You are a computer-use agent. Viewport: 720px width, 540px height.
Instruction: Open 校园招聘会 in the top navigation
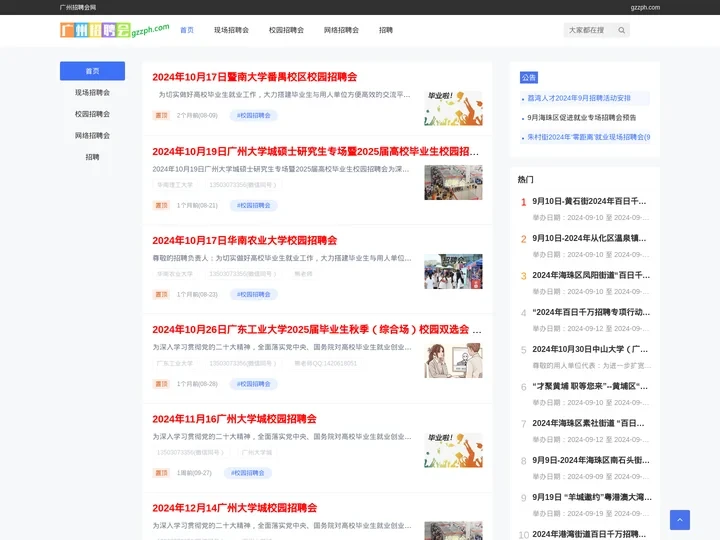(x=286, y=30)
